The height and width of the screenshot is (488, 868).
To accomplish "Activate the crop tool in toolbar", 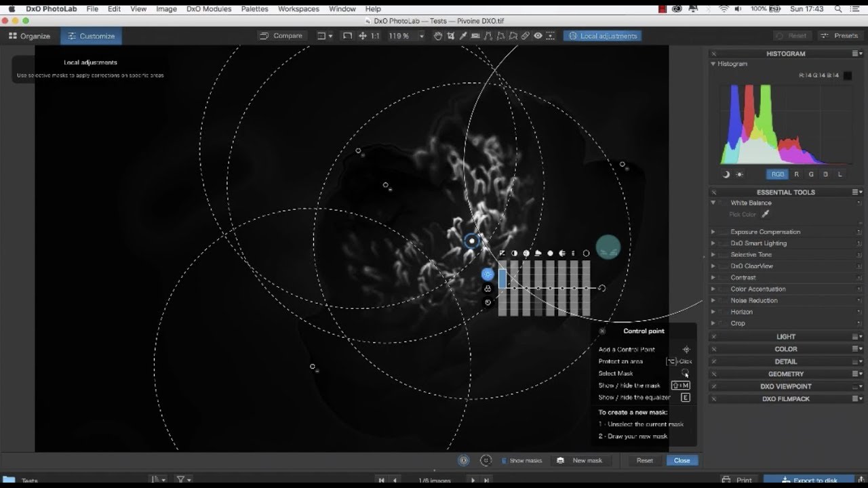I will click(450, 36).
